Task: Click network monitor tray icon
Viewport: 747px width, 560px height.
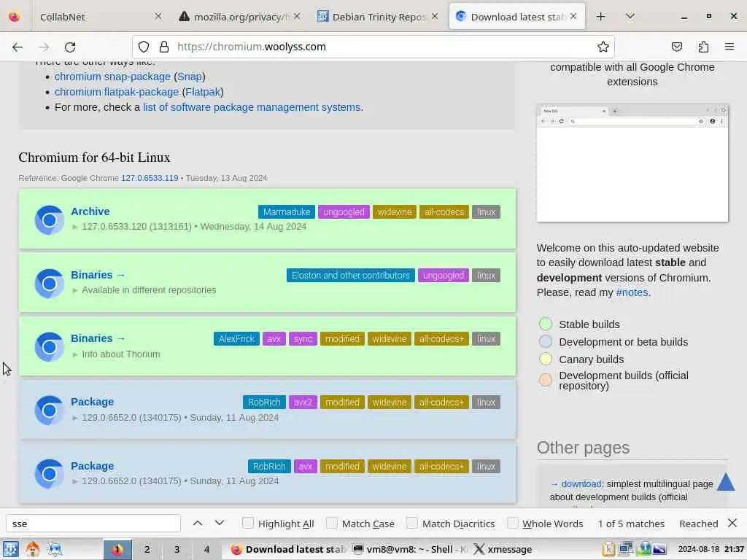Action: click(625, 549)
